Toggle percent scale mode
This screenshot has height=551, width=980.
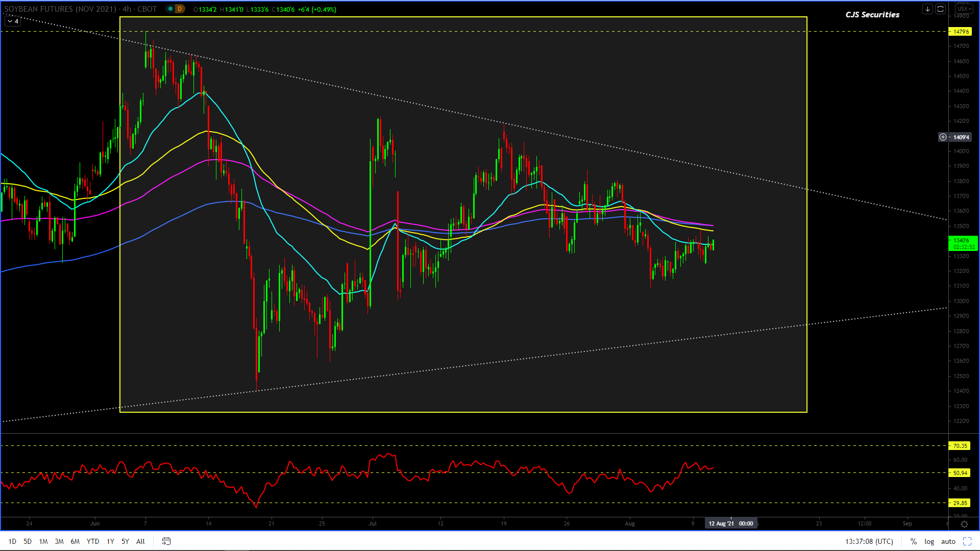pyautogui.click(x=913, y=541)
